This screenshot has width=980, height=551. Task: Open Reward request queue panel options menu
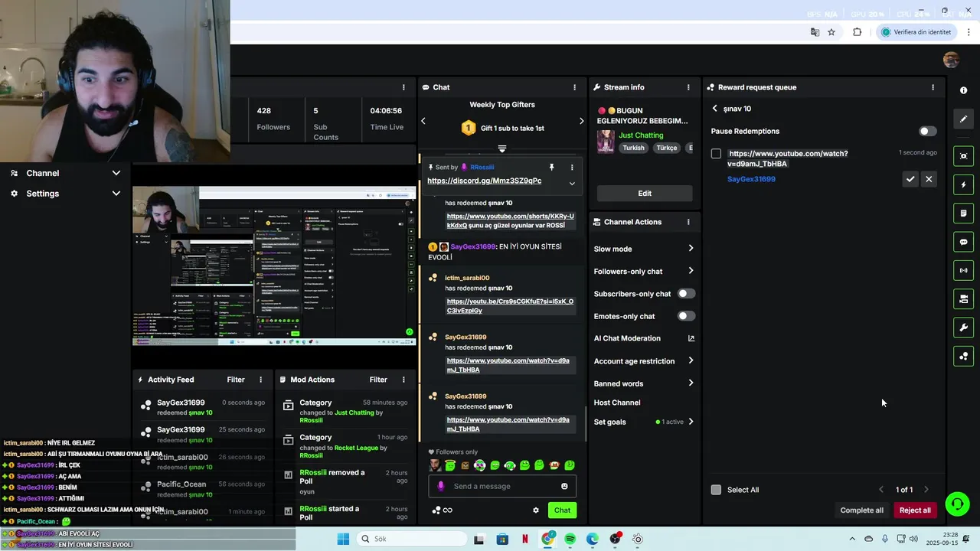(933, 87)
